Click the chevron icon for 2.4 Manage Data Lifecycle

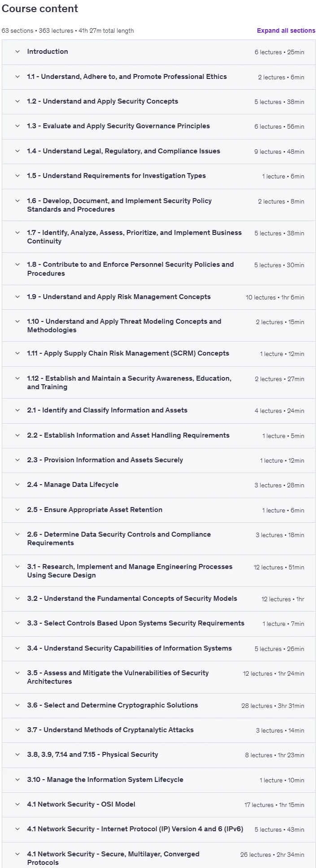[x=17, y=485]
